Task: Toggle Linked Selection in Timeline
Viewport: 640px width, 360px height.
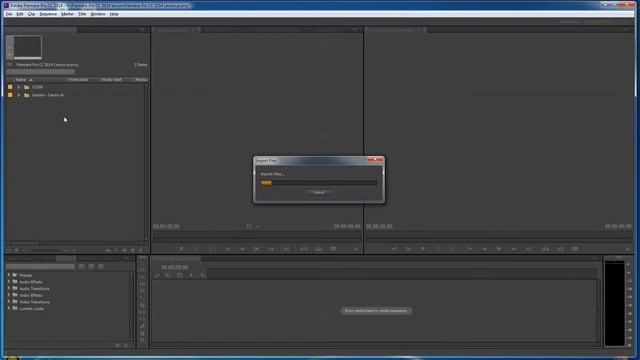Action: pyautogui.click(x=180, y=275)
